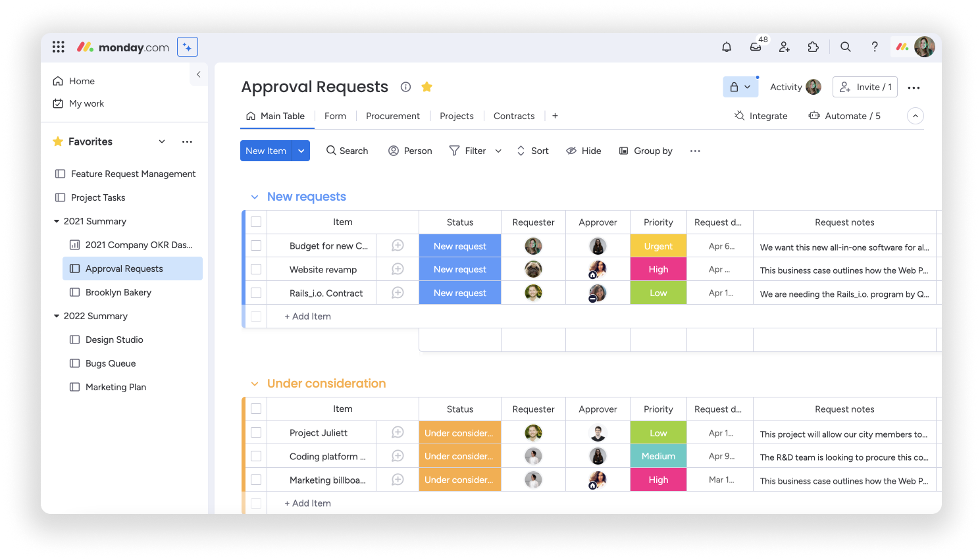
Task: Collapse the Under consideration group
Action: [255, 384]
